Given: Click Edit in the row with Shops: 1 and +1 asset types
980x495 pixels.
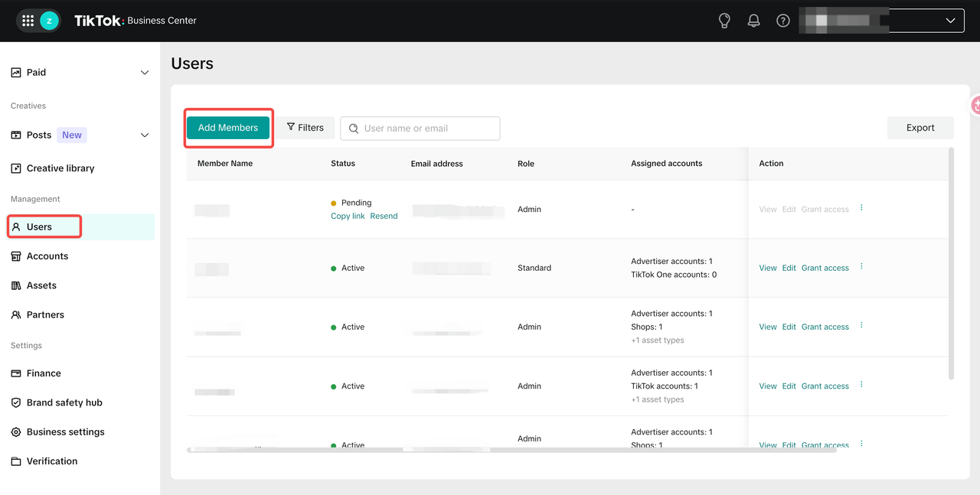Looking at the screenshot, I should (789, 327).
